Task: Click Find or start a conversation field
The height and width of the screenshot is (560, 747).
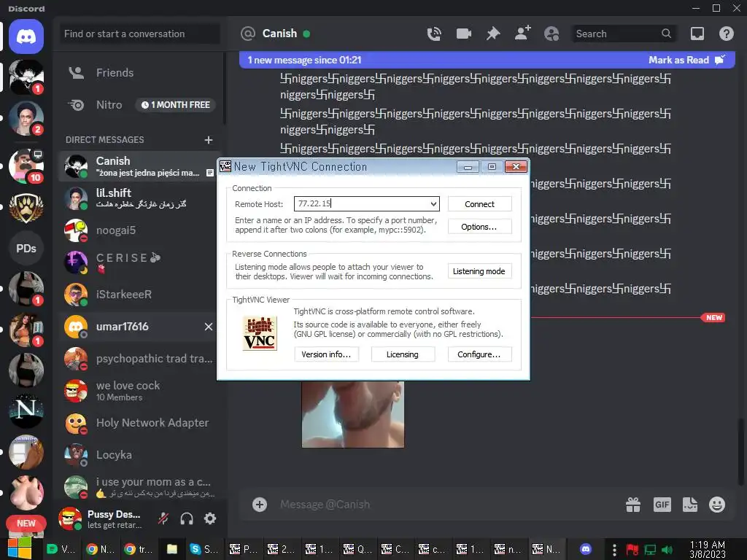Action: [139, 34]
